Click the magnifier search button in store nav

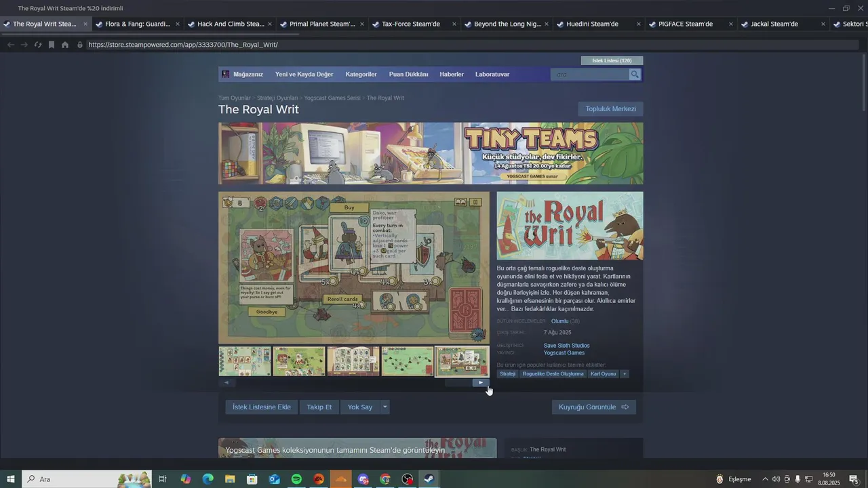click(635, 75)
